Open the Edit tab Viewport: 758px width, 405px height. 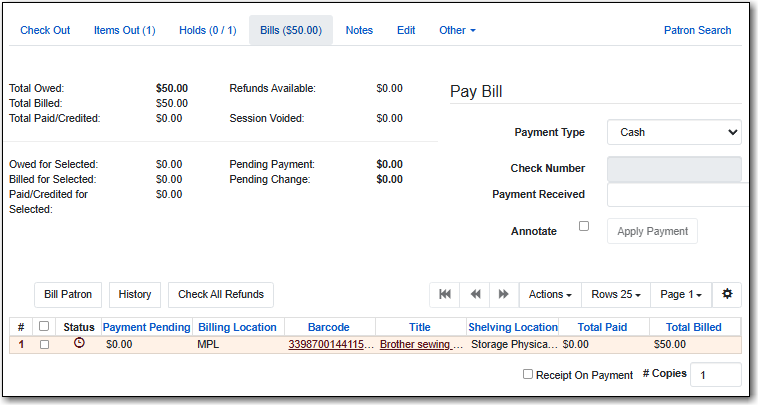(x=406, y=30)
